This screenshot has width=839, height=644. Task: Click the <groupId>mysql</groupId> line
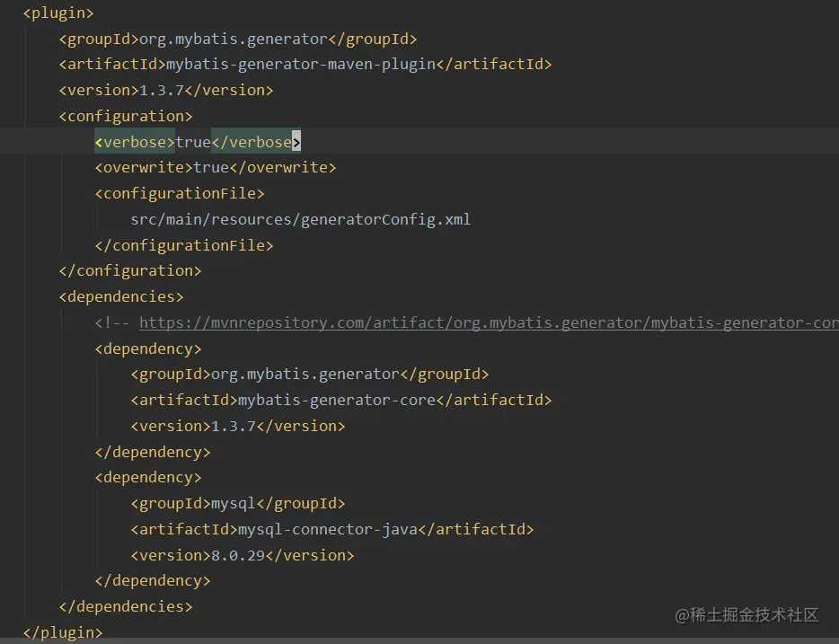coord(238,503)
